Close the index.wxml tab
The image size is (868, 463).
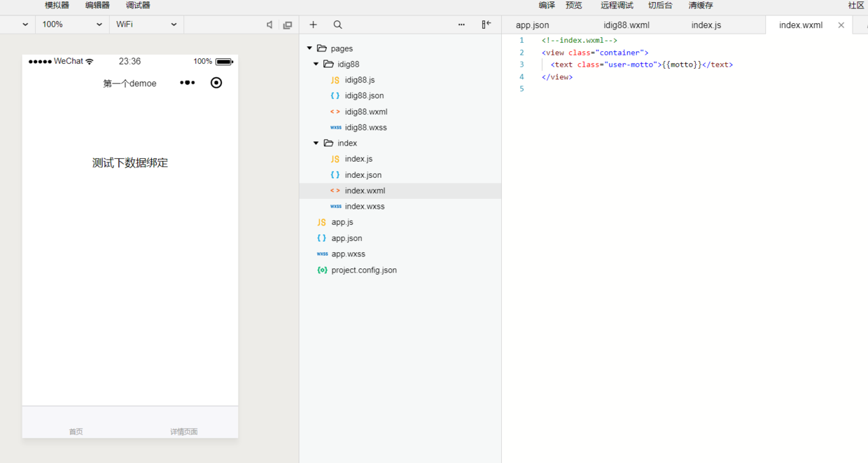tap(841, 25)
